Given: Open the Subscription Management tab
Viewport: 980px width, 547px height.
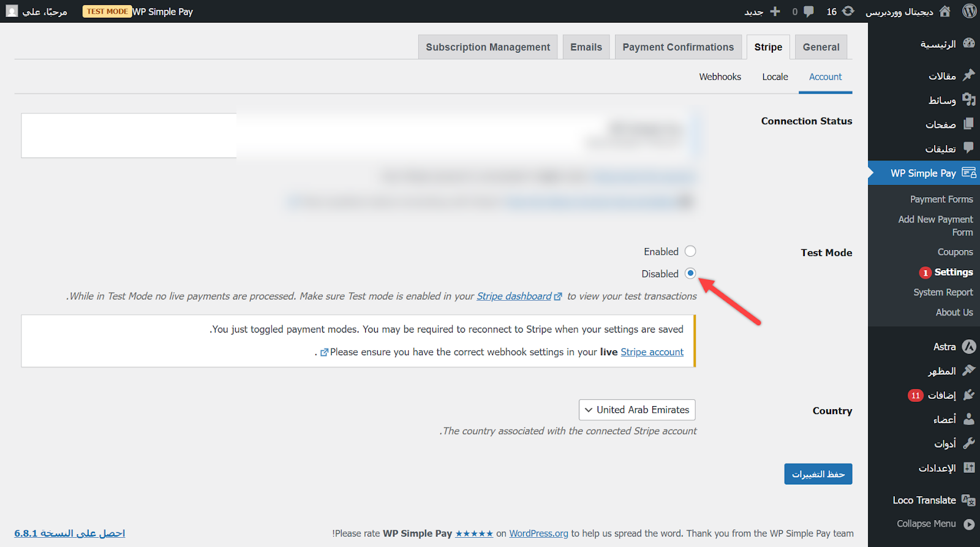Looking at the screenshot, I should coord(488,47).
